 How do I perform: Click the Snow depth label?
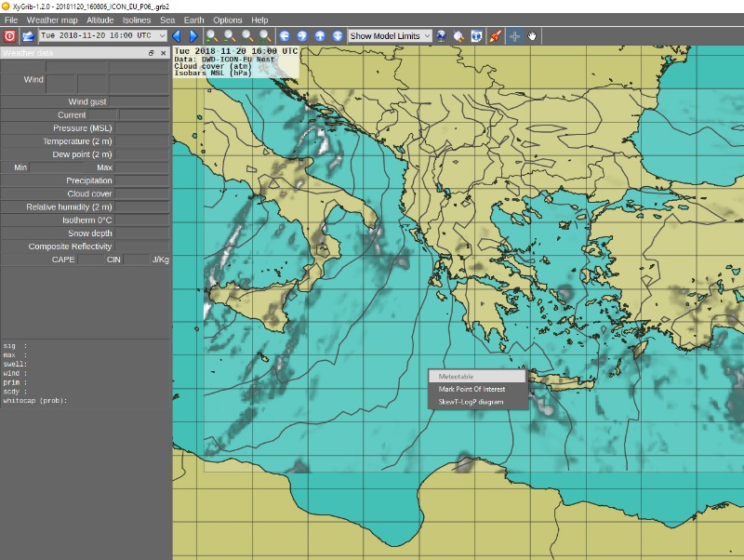coord(90,233)
